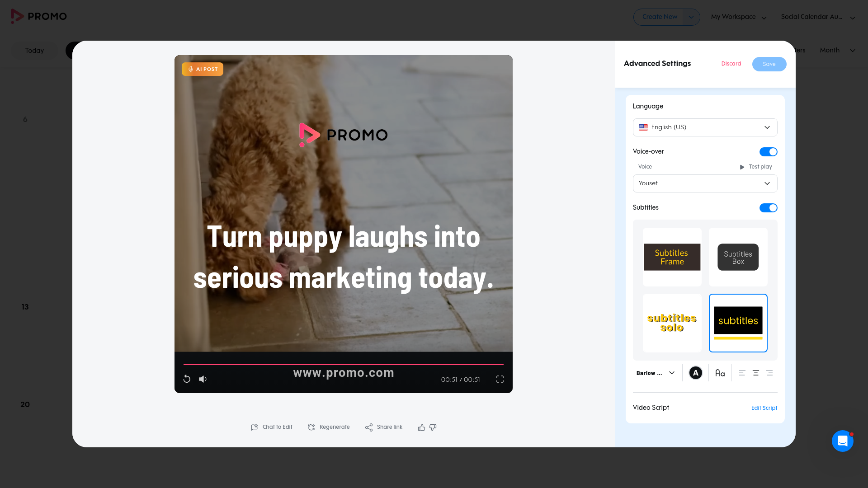868x488 pixels.
Task: Open the Yousef voice dropdown
Action: click(705, 183)
